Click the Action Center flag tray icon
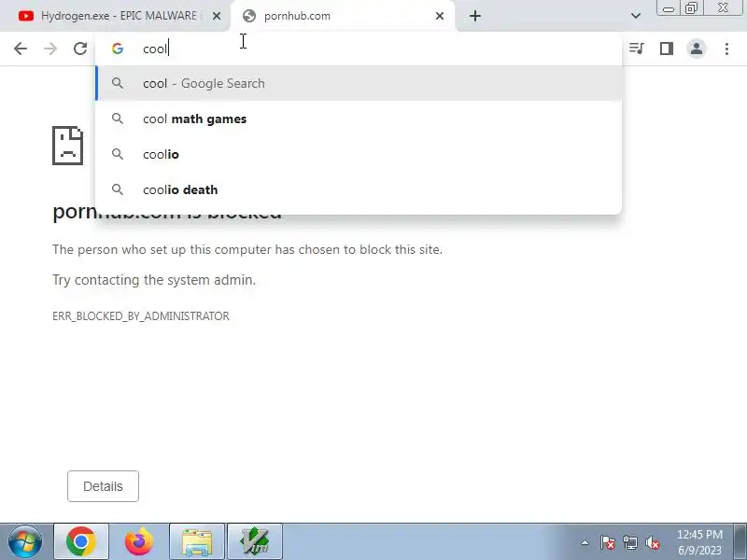The width and height of the screenshot is (747, 560). (608, 542)
